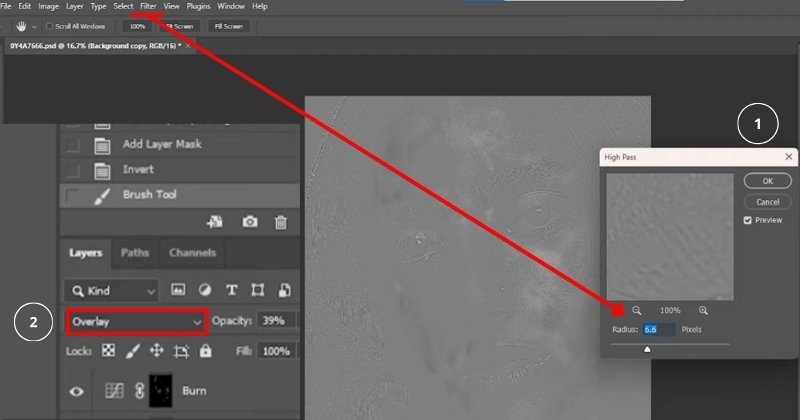Click the Burn layer mask link icon

click(139, 391)
